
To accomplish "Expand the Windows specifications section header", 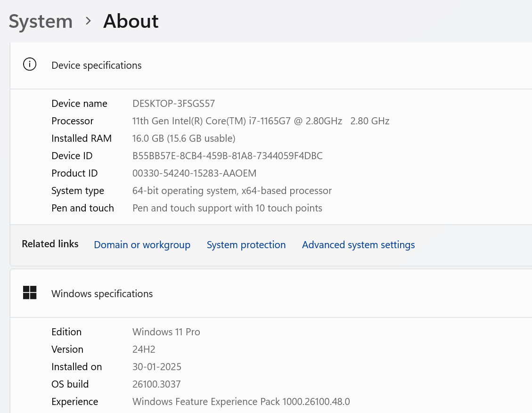I will (271, 294).
